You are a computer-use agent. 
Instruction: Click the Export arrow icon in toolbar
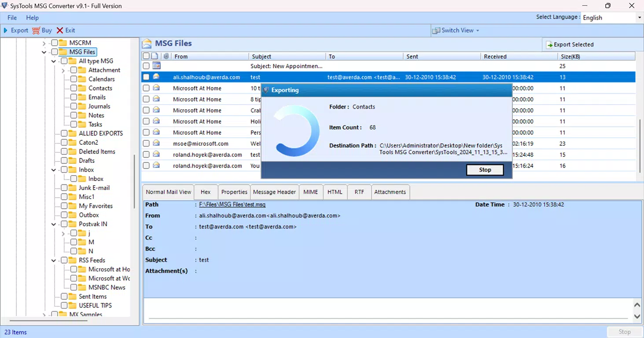6,30
